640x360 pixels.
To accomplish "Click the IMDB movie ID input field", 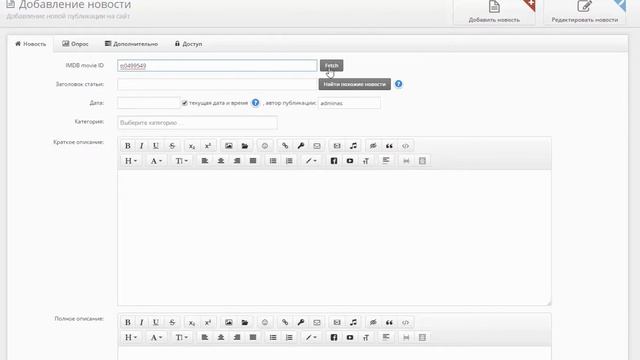I will tap(217, 66).
